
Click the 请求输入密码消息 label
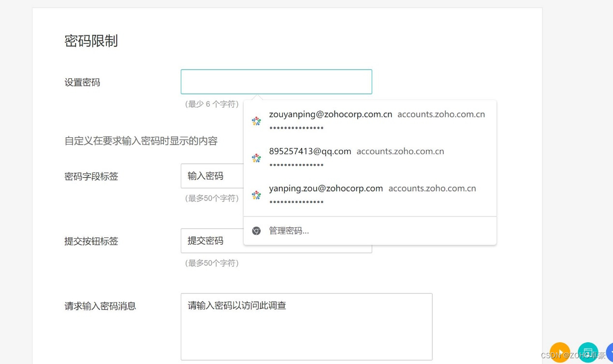click(100, 306)
